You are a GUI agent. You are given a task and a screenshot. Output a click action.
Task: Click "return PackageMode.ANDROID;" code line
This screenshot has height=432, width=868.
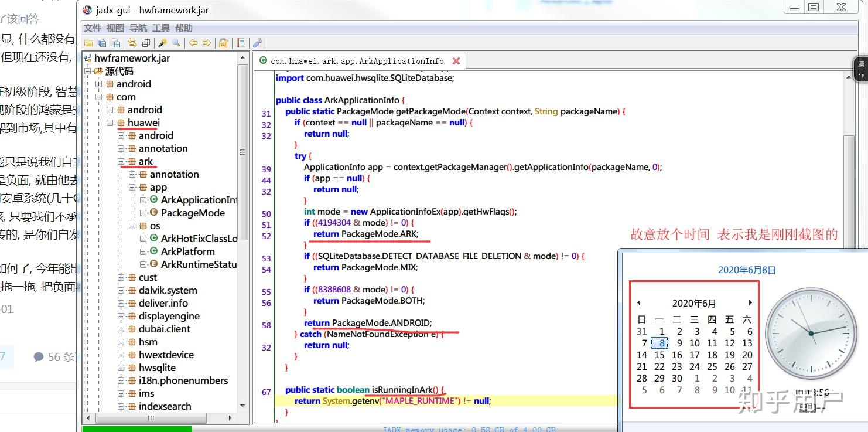click(368, 323)
